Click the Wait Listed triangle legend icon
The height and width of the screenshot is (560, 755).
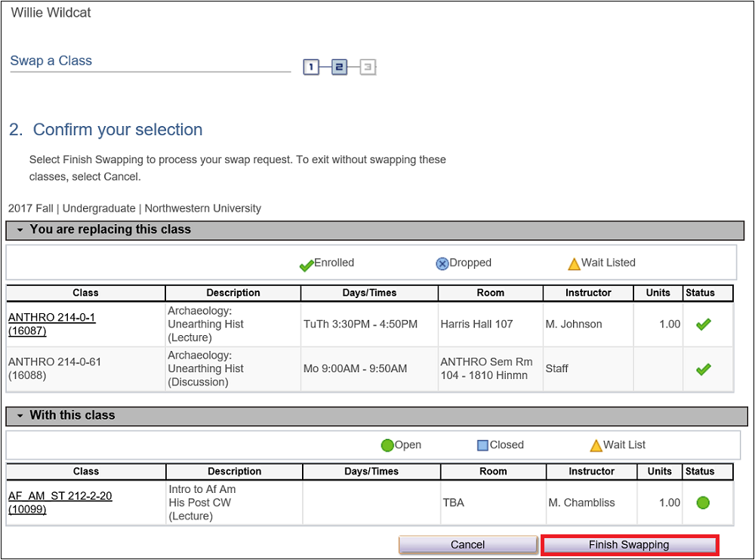tap(574, 264)
